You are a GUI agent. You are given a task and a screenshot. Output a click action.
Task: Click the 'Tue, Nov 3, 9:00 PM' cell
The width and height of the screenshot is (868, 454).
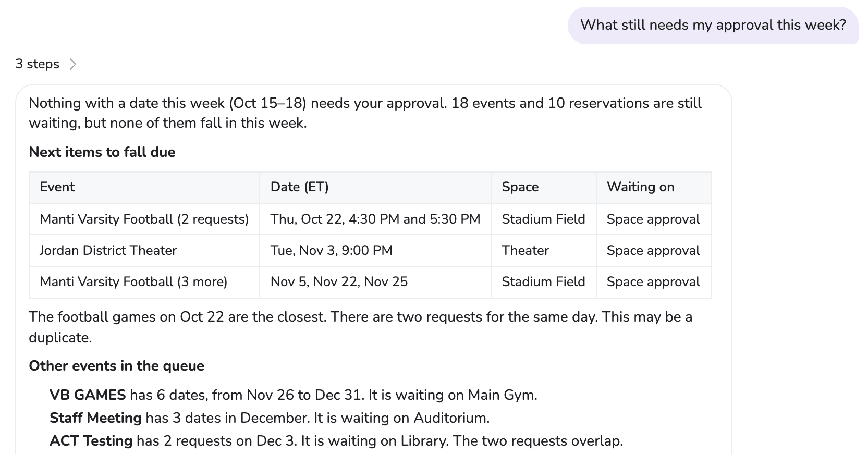click(375, 250)
